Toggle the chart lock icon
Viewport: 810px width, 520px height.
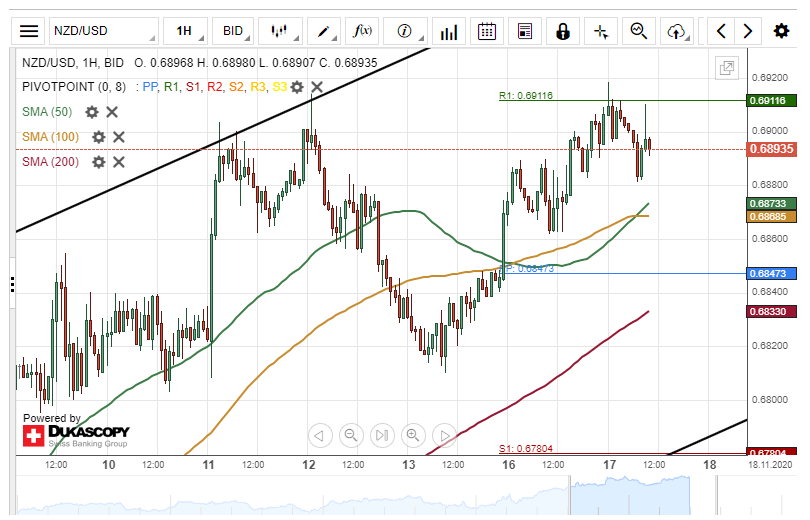(563, 31)
